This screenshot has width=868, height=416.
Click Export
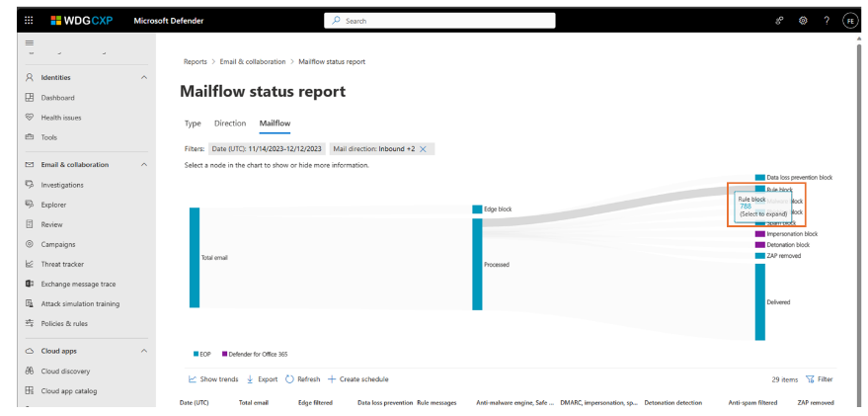(x=262, y=379)
